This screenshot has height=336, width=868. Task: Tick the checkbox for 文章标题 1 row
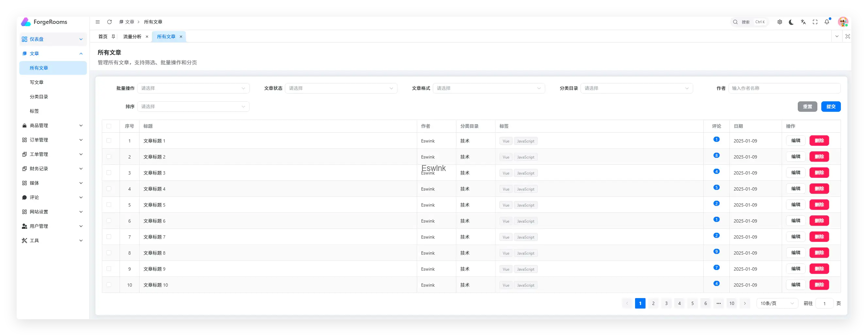click(109, 141)
